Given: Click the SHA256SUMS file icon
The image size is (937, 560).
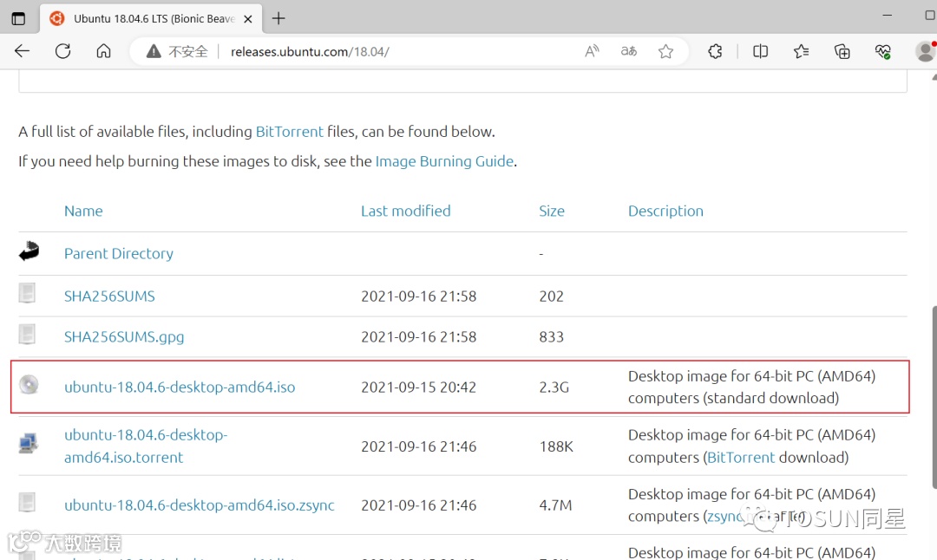Looking at the screenshot, I should coord(27,293).
